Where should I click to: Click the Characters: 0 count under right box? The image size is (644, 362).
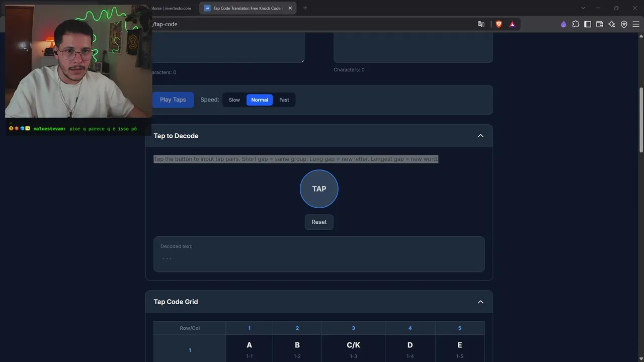(x=349, y=70)
